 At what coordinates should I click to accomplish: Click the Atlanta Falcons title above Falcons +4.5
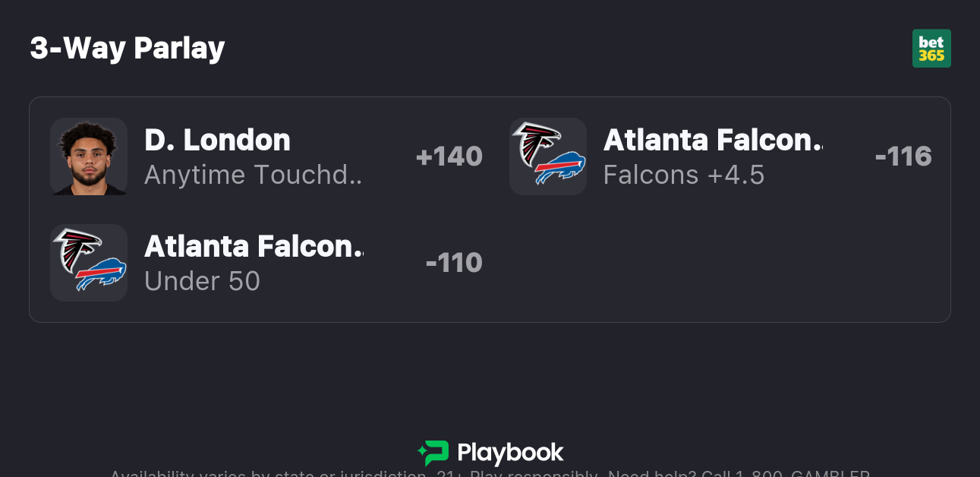tap(713, 141)
